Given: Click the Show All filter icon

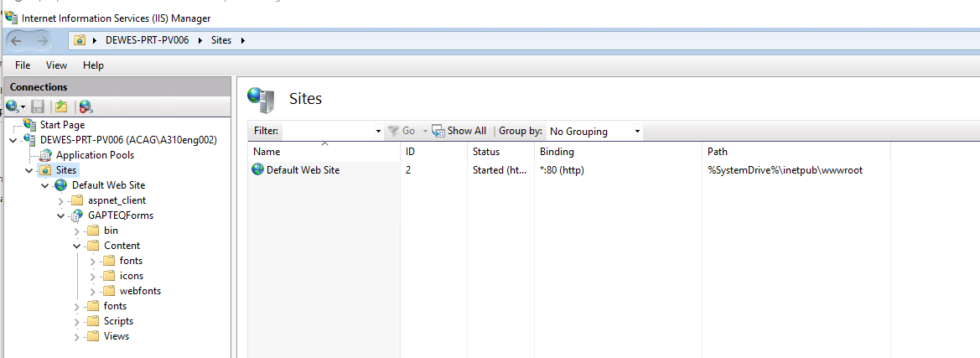Looking at the screenshot, I should tap(438, 131).
